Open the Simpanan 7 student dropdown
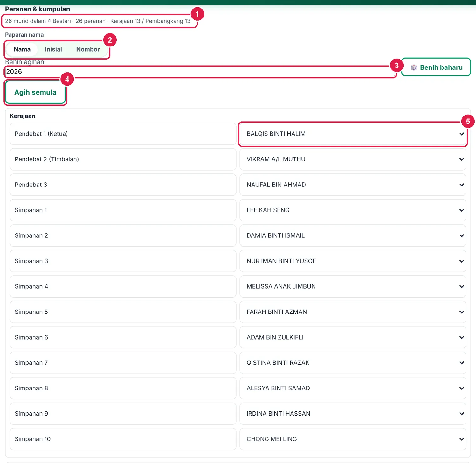The height and width of the screenshot is (463, 476). click(x=353, y=363)
